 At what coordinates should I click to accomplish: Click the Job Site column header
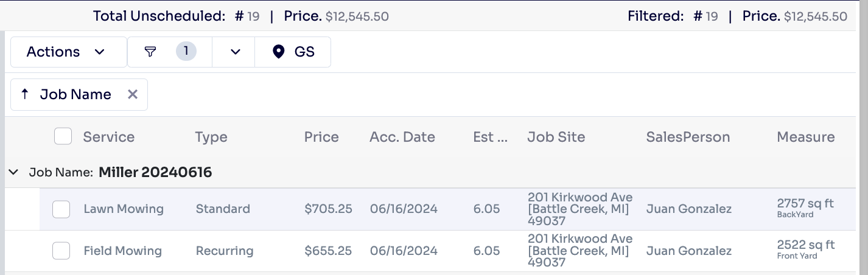556,137
